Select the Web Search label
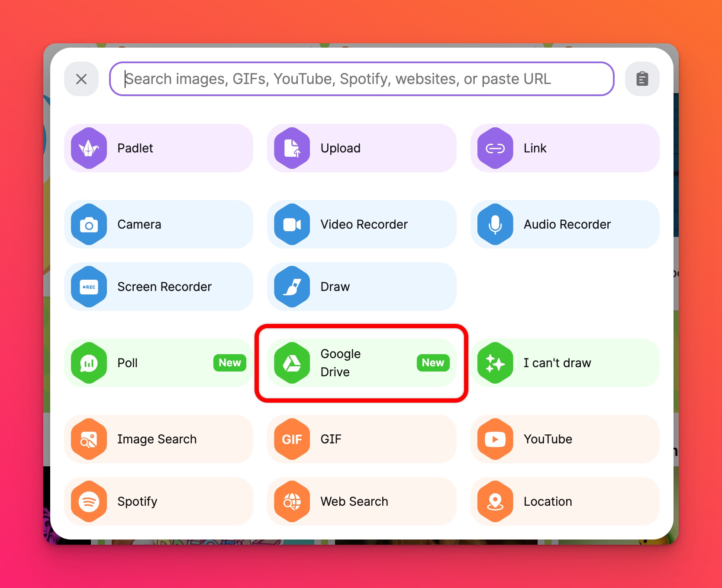Image resolution: width=722 pixels, height=588 pixels. click(x=354, y=501)
